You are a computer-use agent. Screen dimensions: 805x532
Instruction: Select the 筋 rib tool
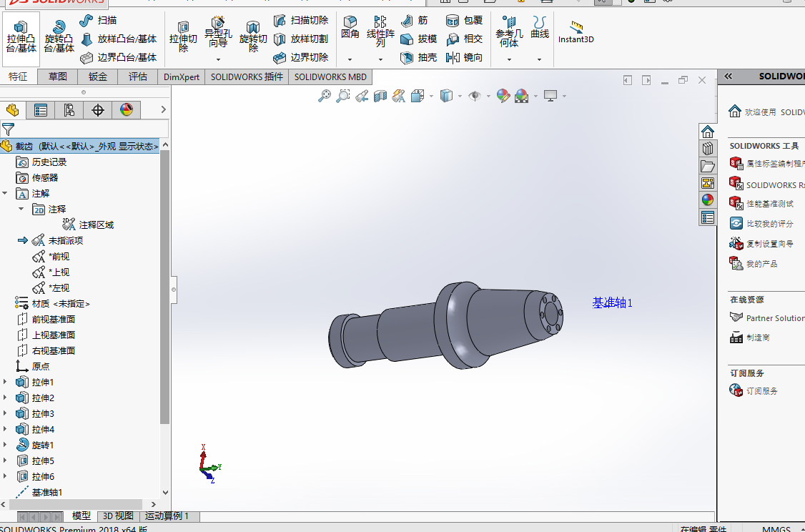415,21
